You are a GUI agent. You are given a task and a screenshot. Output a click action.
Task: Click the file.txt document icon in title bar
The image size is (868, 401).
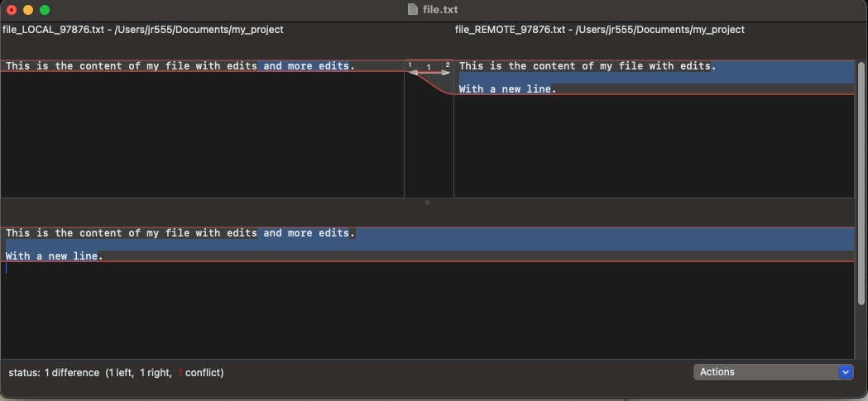pyautogui.click(x=413, y=10)
